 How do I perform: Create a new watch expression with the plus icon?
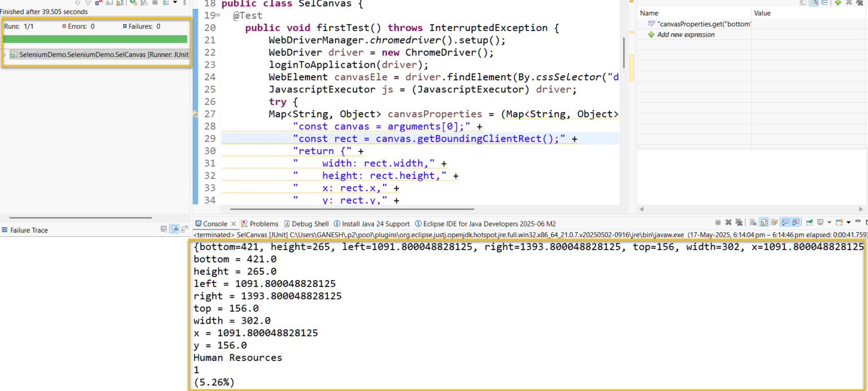coord(838,3)
